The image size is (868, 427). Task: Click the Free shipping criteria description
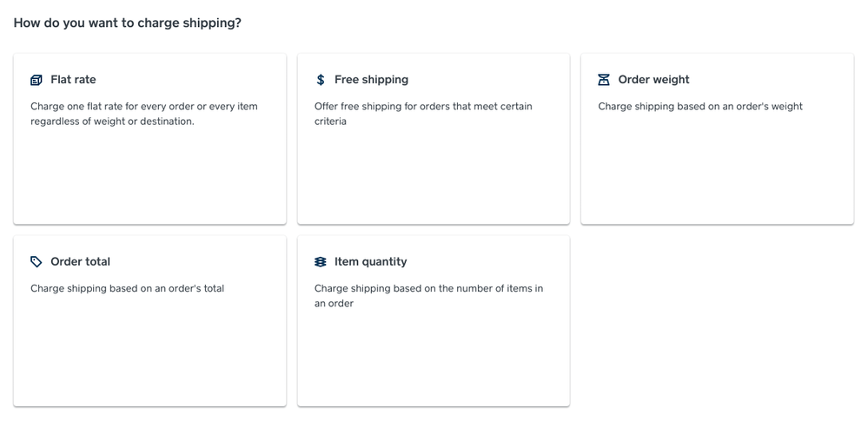tap(423, 114)
